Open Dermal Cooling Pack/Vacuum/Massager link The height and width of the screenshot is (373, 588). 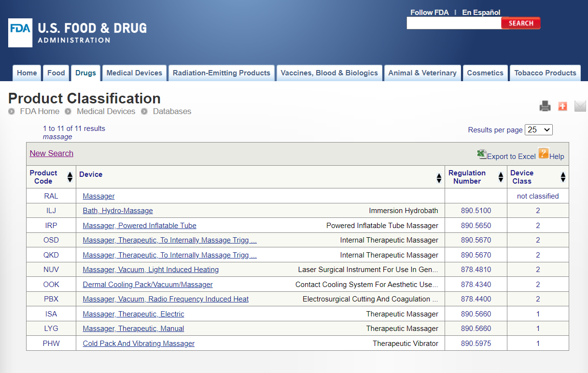[148, 285]
